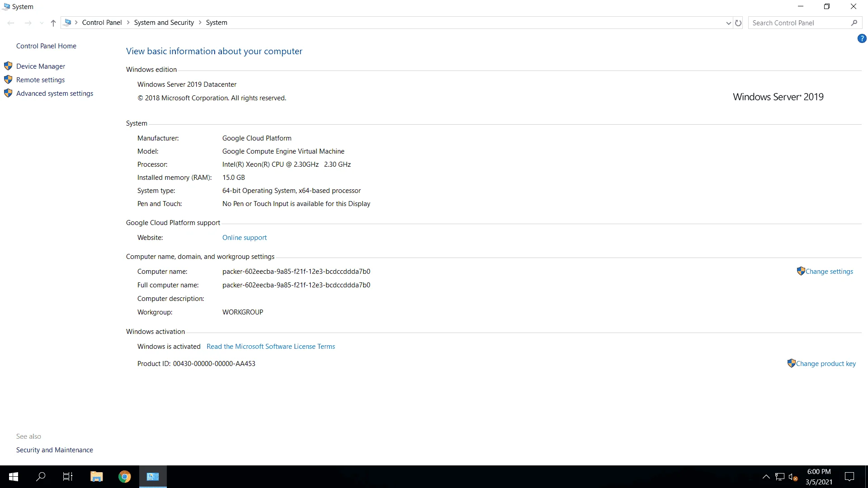Click the shield icon beside Device Manager

[8, 66]
